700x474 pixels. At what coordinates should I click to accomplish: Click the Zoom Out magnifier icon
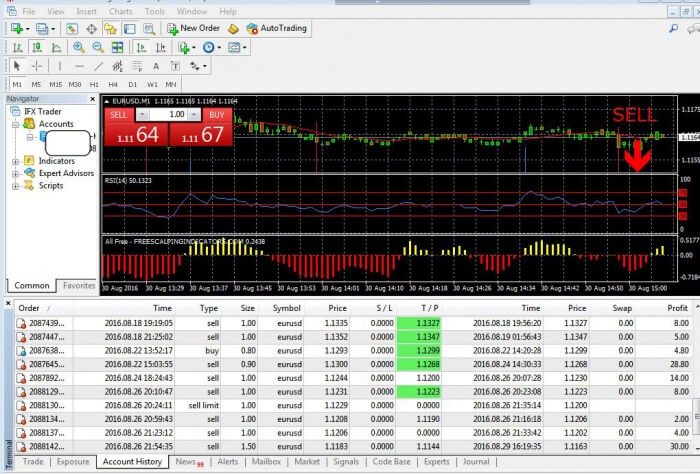click(x=98, y=47)
